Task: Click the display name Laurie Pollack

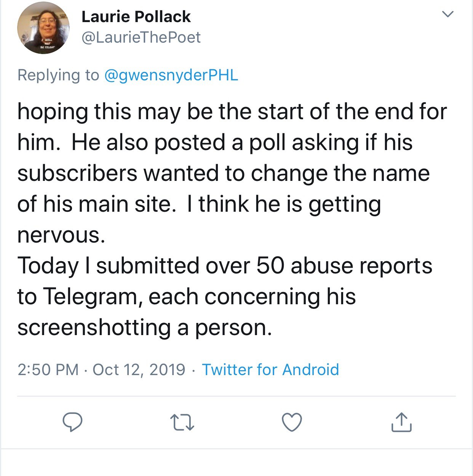Action: (x=136, y=17)
